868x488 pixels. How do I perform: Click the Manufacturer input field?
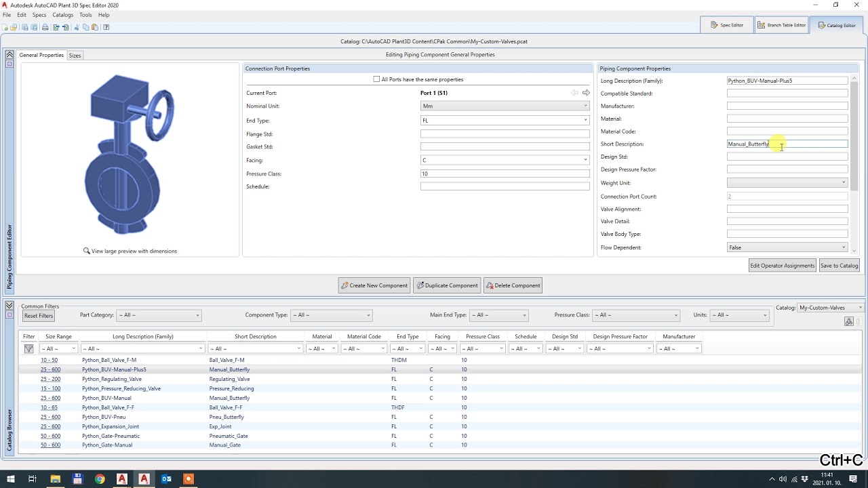787,106
